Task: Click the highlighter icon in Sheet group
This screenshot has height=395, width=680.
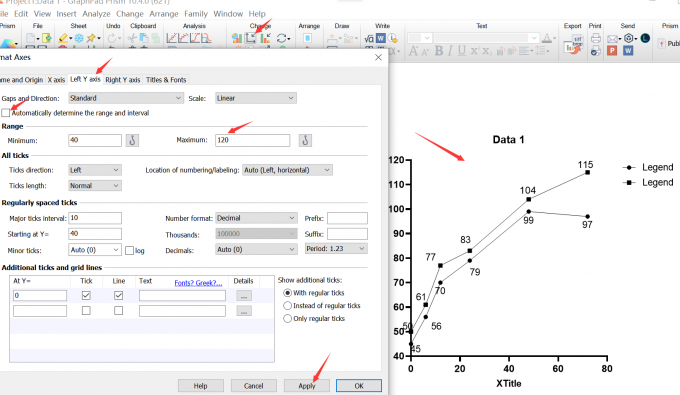Action: pyautogui.click(x=63, y=38)
